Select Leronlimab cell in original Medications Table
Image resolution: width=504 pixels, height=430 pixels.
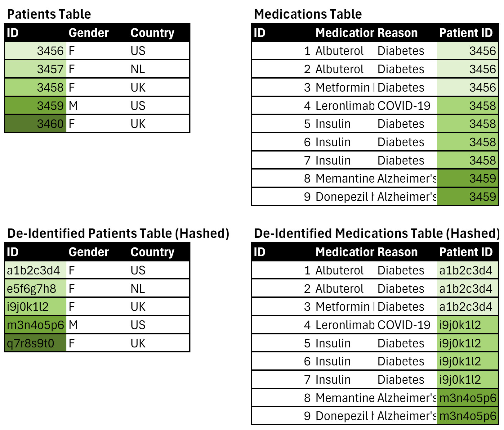345,106
